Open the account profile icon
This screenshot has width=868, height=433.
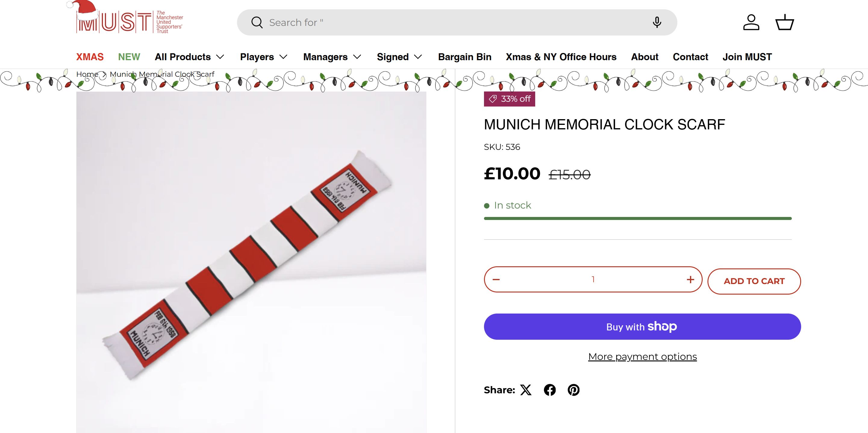tap(751, 23)
